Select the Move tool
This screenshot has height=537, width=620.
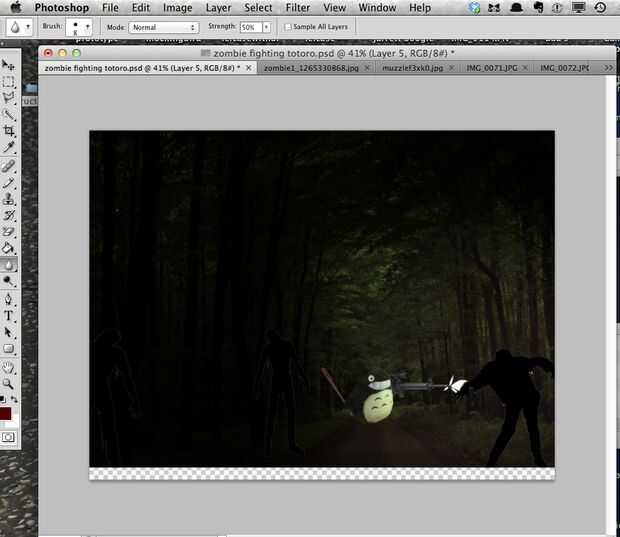coord(8,65)
